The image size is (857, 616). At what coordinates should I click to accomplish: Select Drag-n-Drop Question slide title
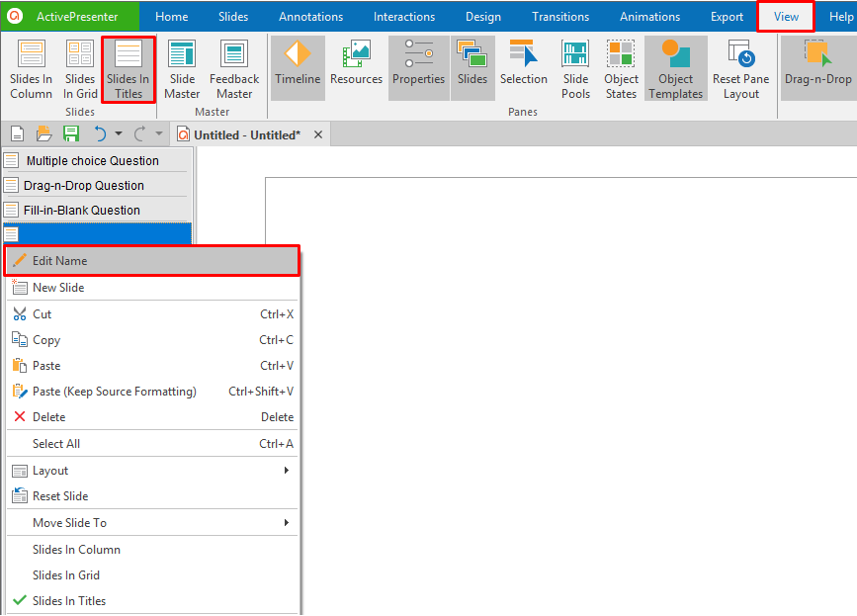click(x=97, y=185)
